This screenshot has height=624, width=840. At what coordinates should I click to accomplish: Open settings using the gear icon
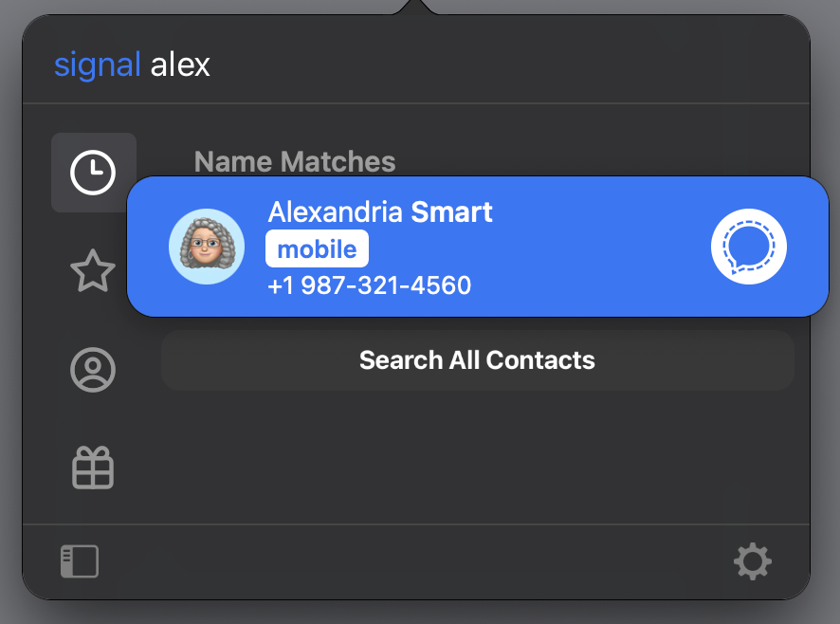click(752, 561)
